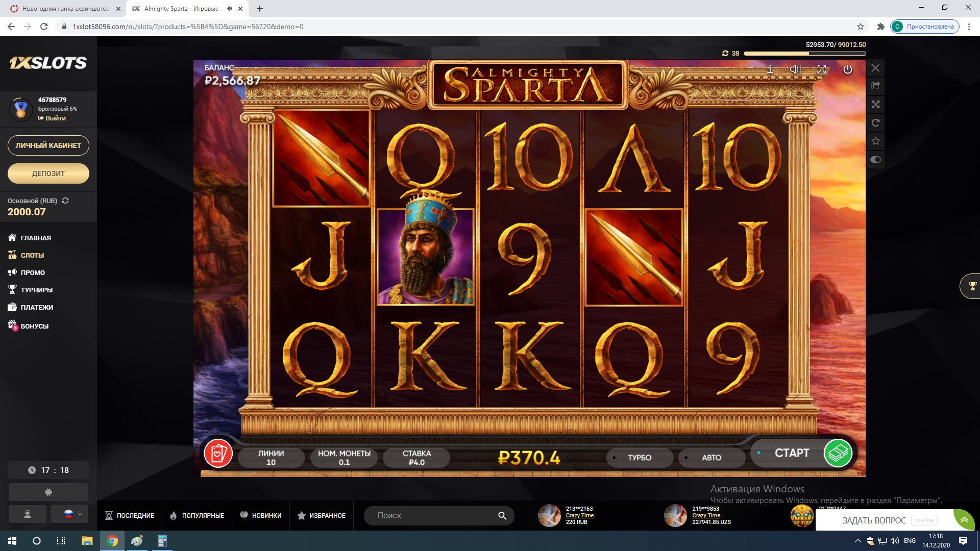Click the green cash stack icon
980x551 pixels.
(838, 453)
